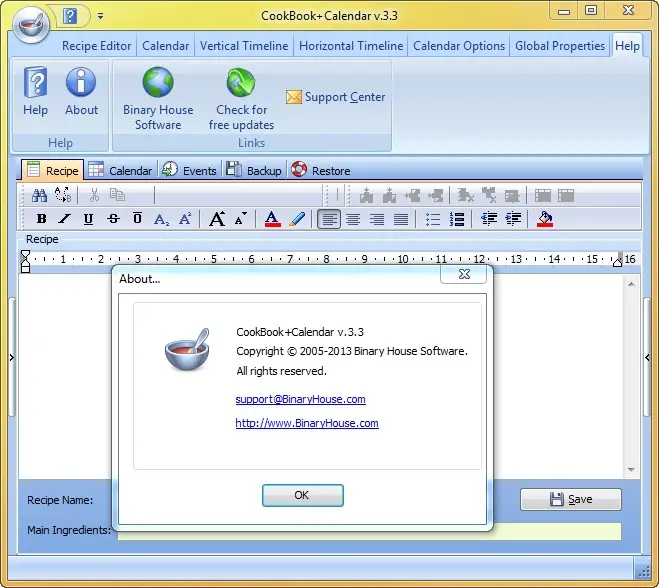Click "CookBook+Calendar v.3.3" text in dialog
The image size is (659, 588).
coord(300,332)
